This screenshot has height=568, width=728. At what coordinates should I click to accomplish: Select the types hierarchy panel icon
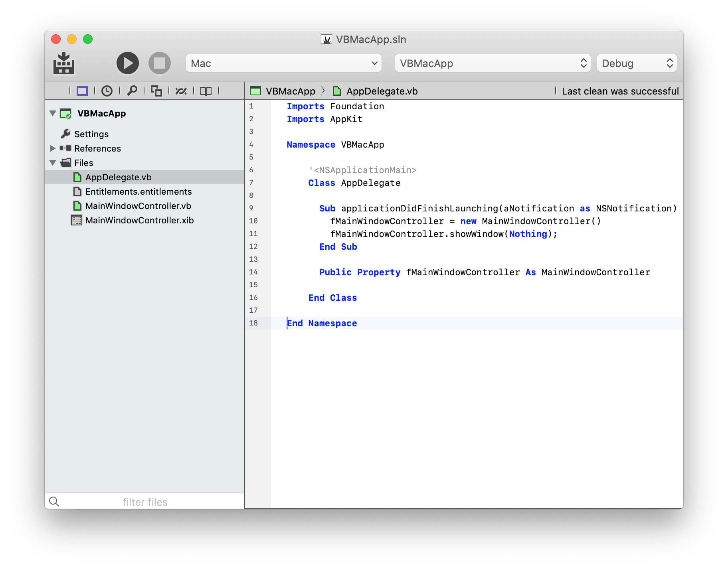[156, 91]
